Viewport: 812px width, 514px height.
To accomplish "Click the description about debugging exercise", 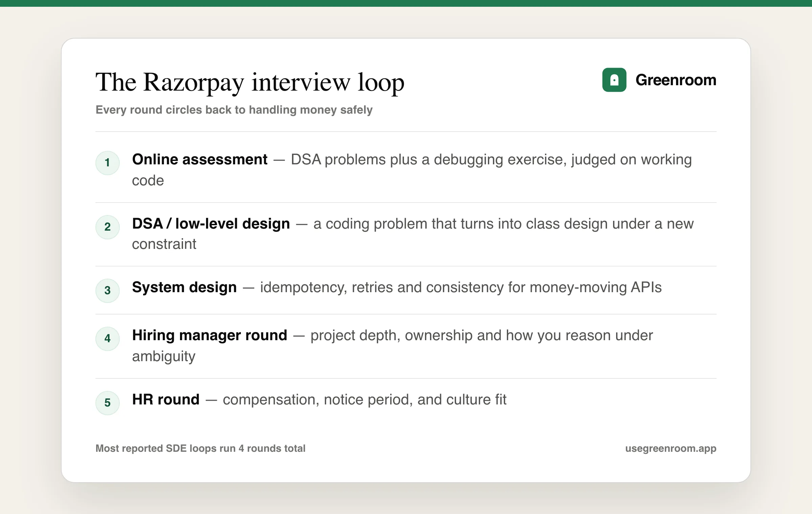I will (x=412, y=170).
